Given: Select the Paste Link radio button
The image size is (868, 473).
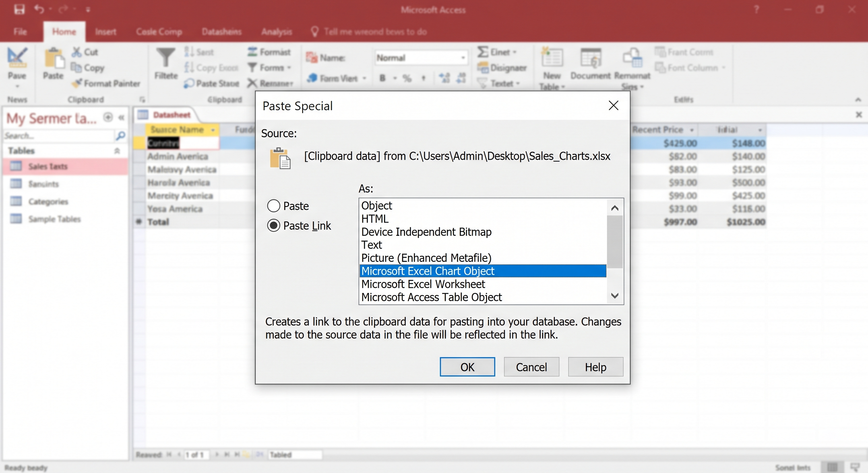Looking at the screenshot, I should (x=274, y=225).
